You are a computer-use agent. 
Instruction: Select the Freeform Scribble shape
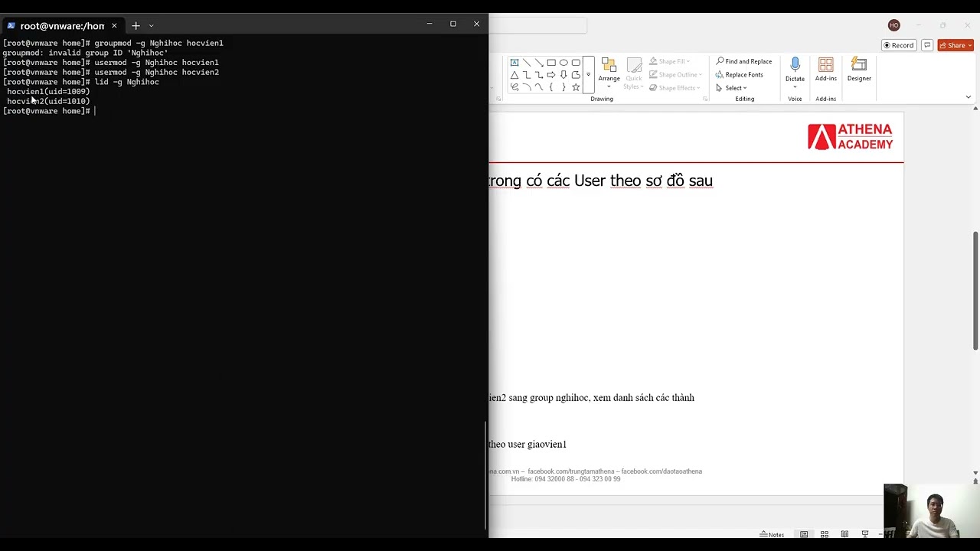514,87
